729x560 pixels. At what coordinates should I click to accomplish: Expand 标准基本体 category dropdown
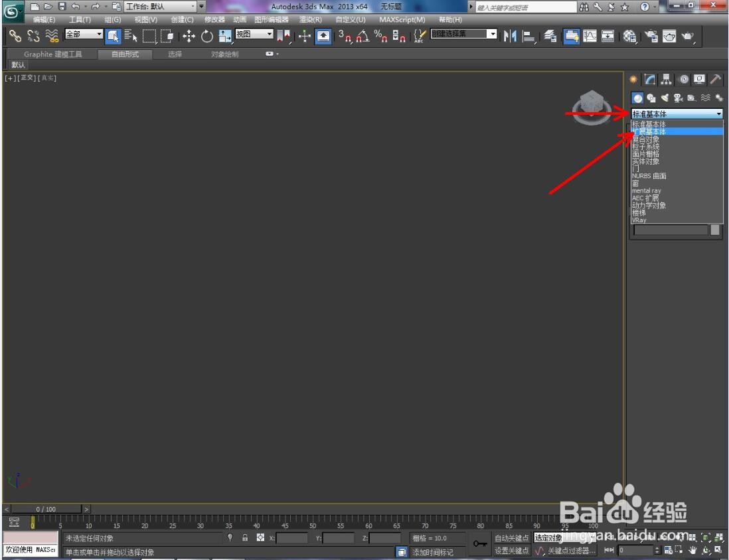point(677,113)
